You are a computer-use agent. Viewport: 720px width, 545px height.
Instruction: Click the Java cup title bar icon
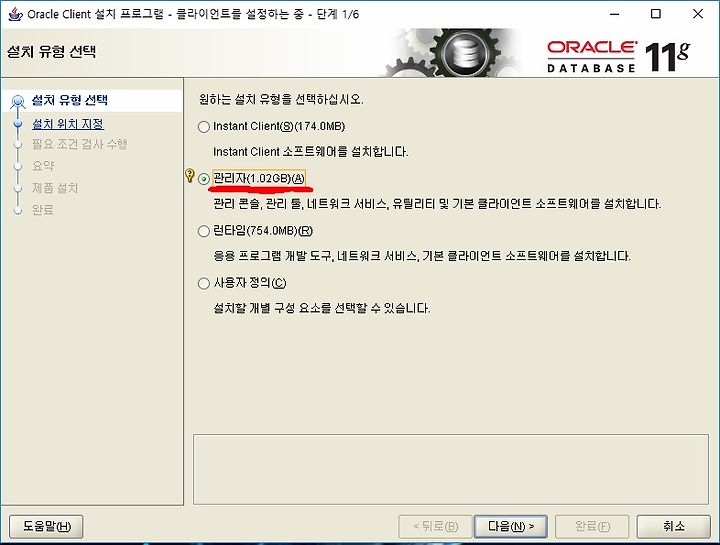pos(15,14)
